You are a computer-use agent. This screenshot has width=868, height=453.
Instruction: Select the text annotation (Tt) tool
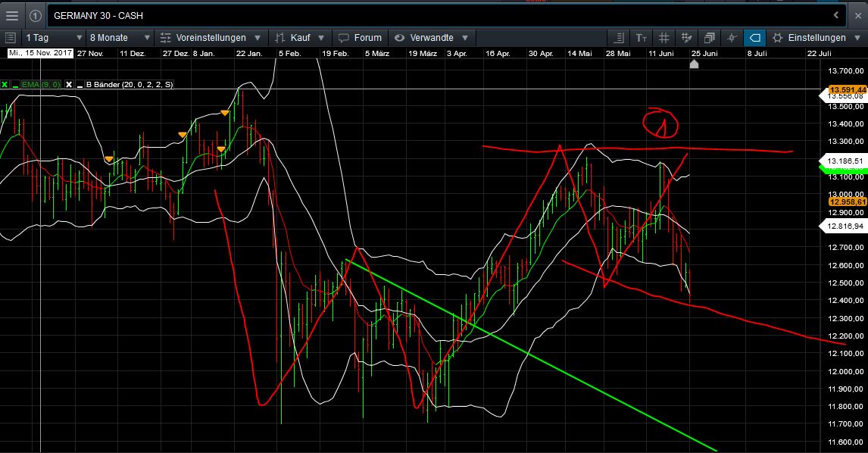[641, 37]
